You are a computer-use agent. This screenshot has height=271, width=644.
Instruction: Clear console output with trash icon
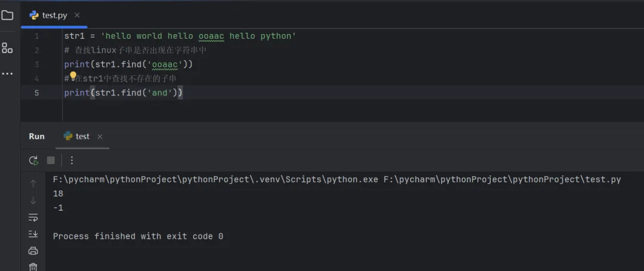33,267
